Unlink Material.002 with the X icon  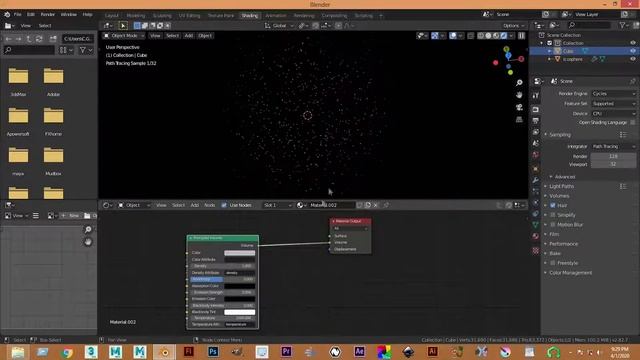click(376, 205)
